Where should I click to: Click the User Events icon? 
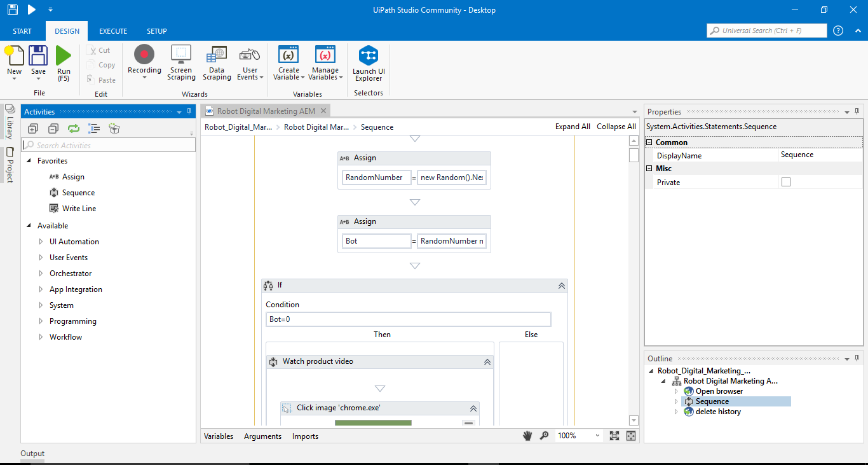pyautogui.click(x=250, y=55)
